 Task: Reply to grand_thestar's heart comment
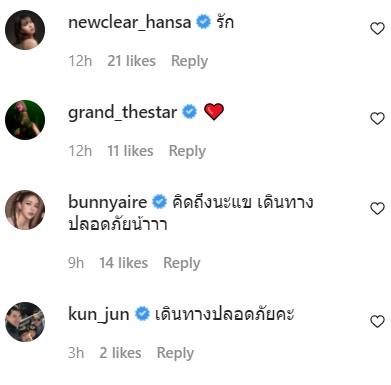click(x=187, y=151)
